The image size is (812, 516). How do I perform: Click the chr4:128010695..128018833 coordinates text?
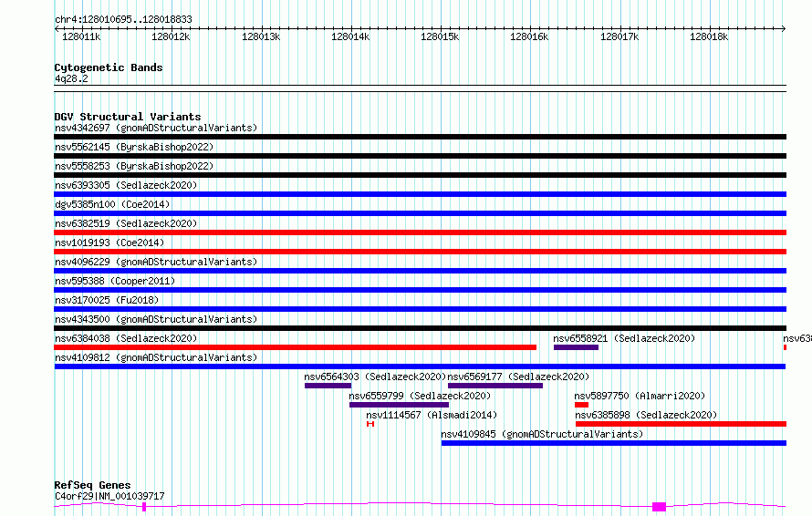123,20
